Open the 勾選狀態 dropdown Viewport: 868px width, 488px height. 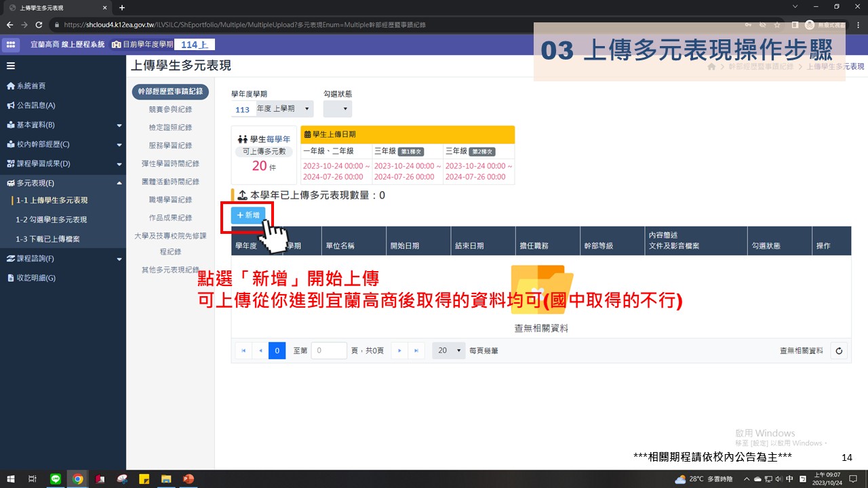[337, 108]
